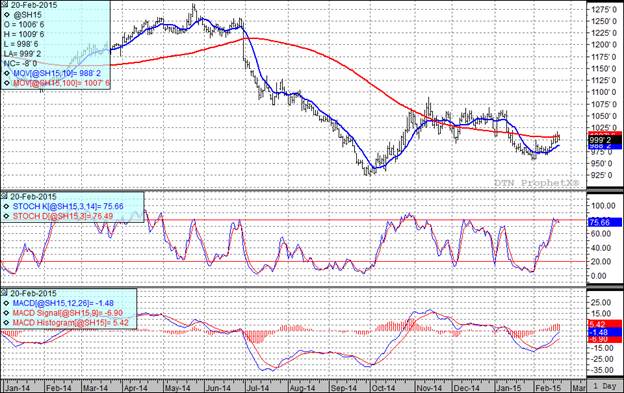The image size is (624, 393).
Task: Click the date 20-Feb-2015 in price legend
Action: tap(33, 6)
